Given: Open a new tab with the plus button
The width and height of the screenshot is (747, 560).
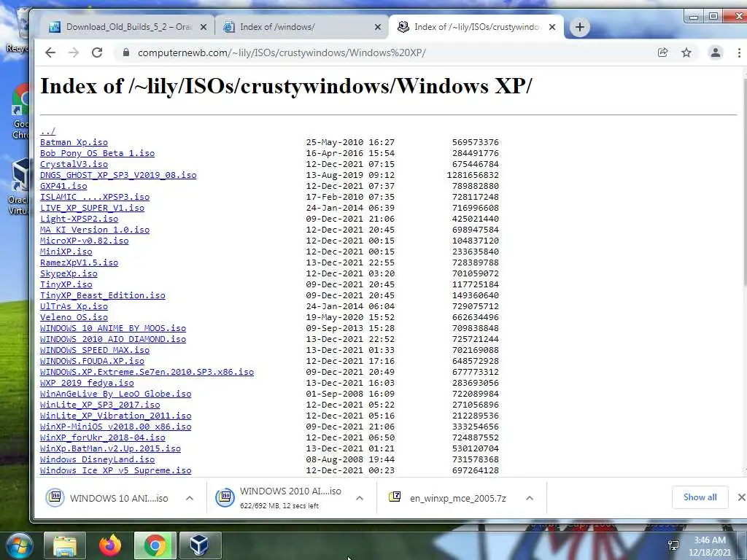Looking at the screenshot, I should (x=580, y=27).
